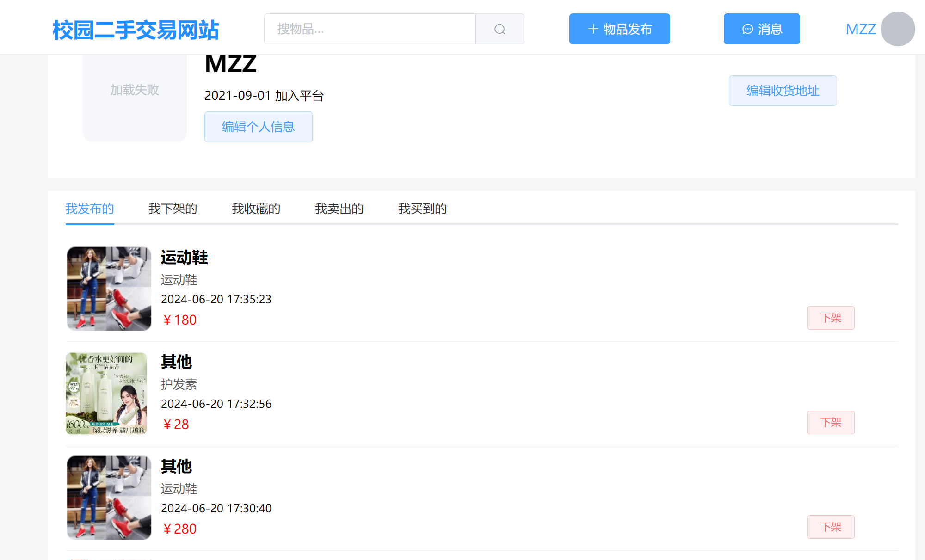Image resolution: width=925 pixels, height=560 pixels.
Task: Open the 消息 messages panel
Action: 761,29
